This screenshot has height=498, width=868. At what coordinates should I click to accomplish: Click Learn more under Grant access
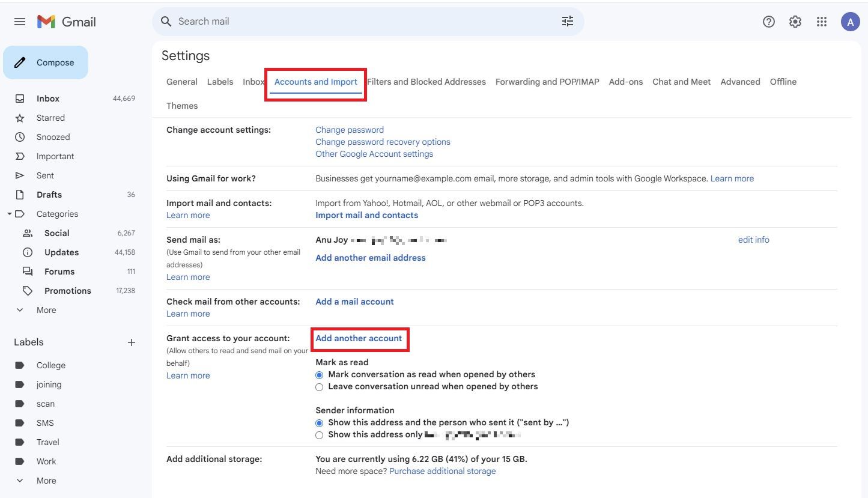point(188,375)
